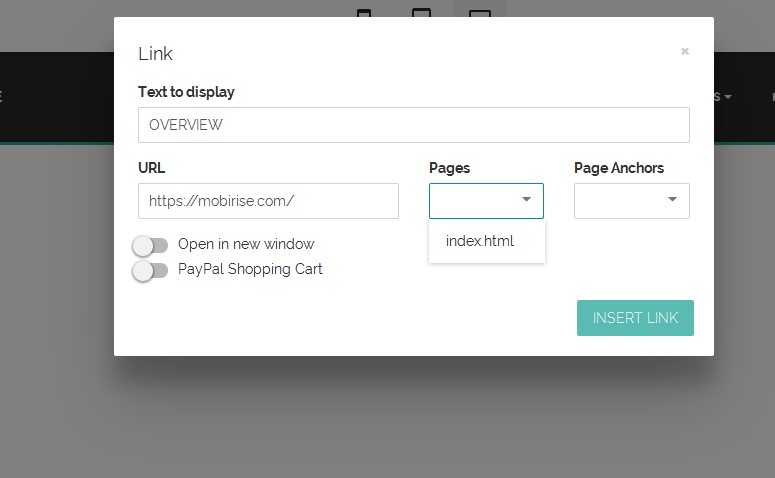This screenshot has height=478, width=775.
Task: Open the Page Anchors dropdown
Action: coord(631,200)
